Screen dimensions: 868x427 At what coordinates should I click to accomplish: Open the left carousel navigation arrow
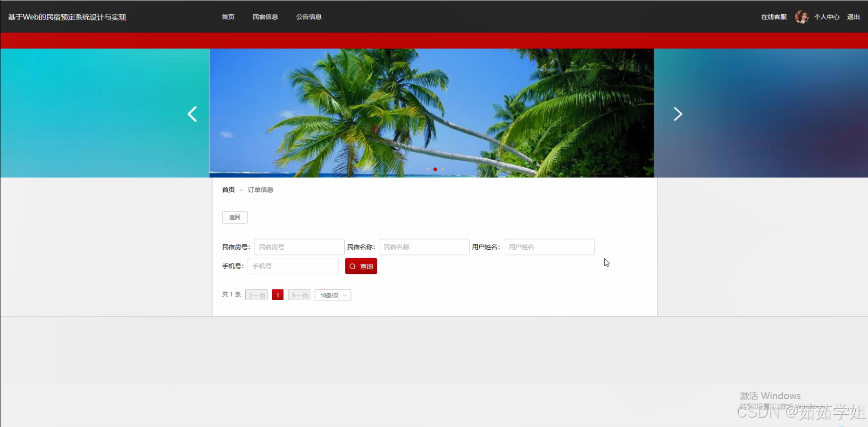[192, 114]
